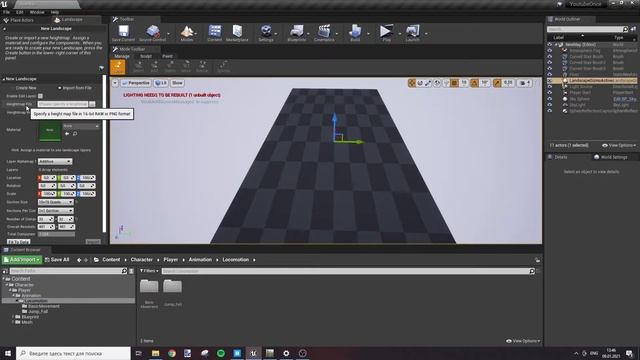Open the Filters dropdown in Content Browser
The width and height of the screenshot is (640, 360).
point(149,271)
